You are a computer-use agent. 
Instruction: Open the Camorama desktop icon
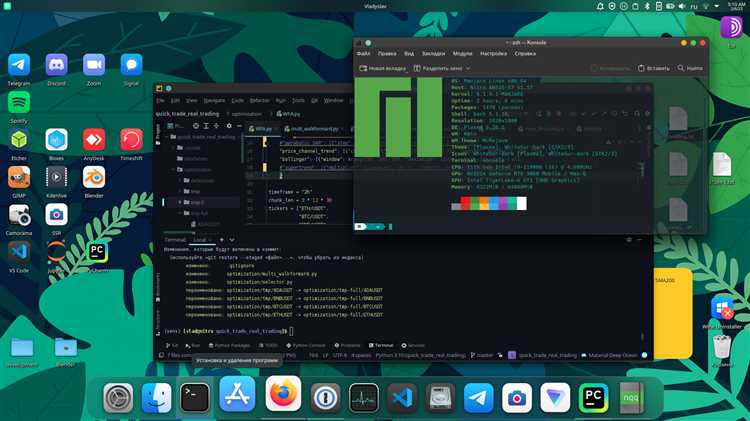tap(19, 215)
